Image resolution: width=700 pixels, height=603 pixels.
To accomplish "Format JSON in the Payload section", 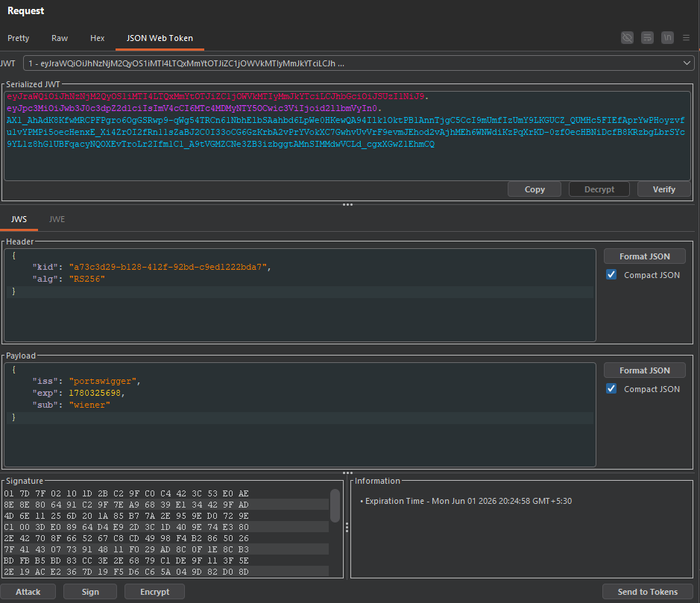I will (x=645, y=370).
